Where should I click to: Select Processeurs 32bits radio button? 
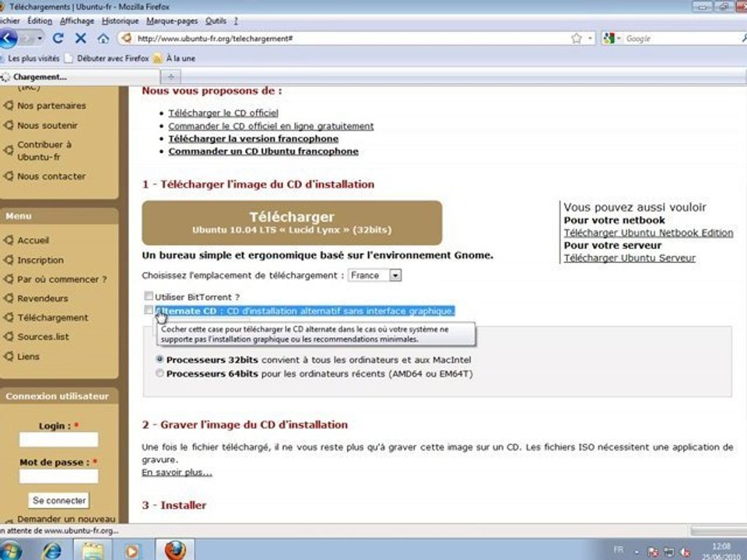coord(160,359)
